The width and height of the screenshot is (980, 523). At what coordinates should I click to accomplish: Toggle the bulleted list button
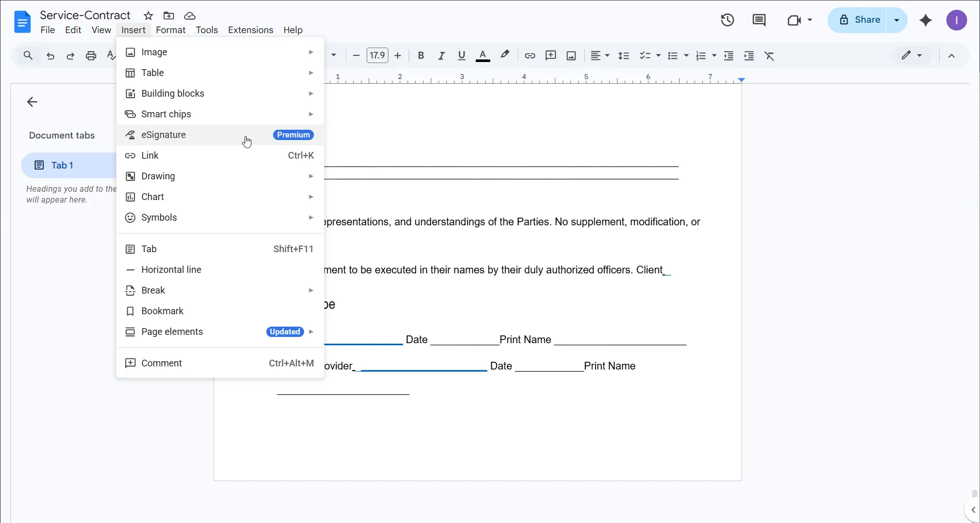click(x=673, y=56)
